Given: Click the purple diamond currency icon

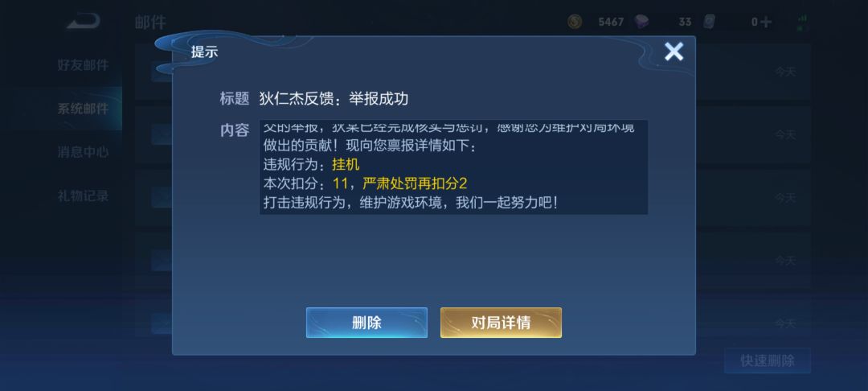Looking at the screenshot, I should click(x=641, y=22).
